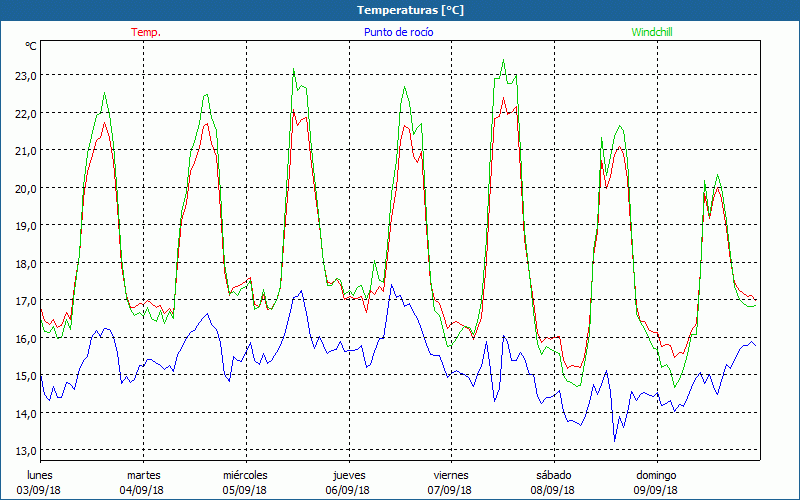Click the 'miércoles' day label
The width and height of the screenshot is (800, 500).
point(245,475)
